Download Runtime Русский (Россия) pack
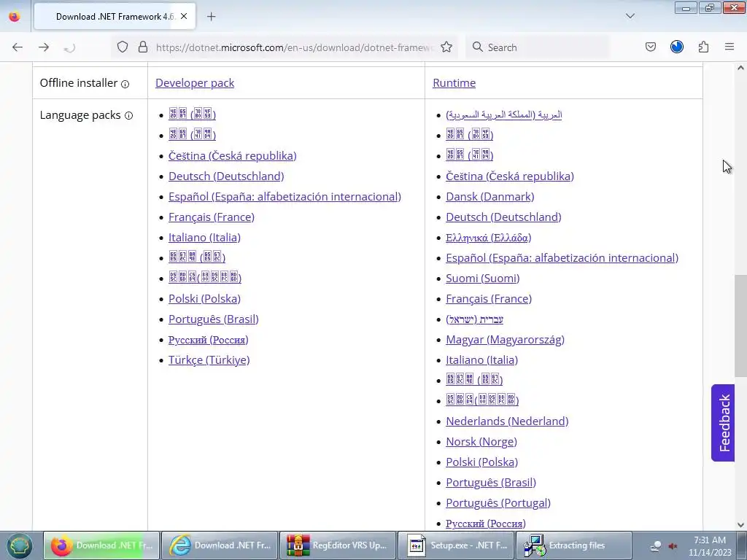This screenshot has width=747, height=560. coord(485,524)
